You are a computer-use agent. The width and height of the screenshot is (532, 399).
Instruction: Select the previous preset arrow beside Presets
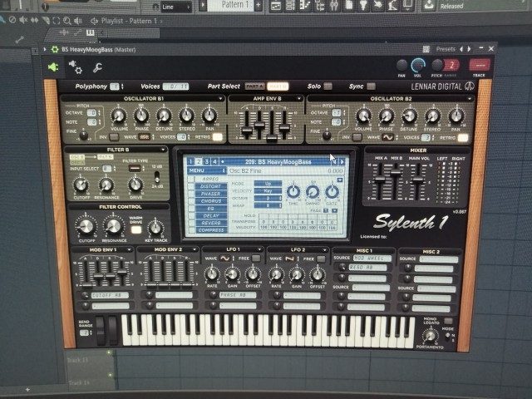point(461,49)
